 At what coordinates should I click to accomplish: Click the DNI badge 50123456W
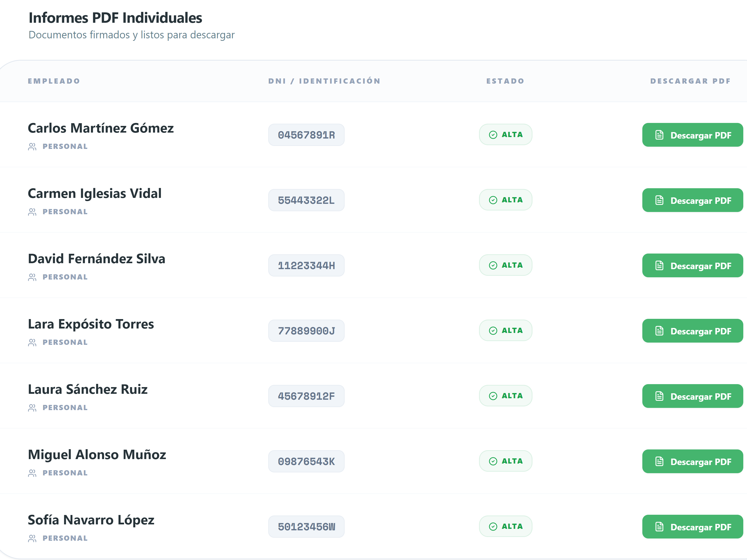coord(306,527)
